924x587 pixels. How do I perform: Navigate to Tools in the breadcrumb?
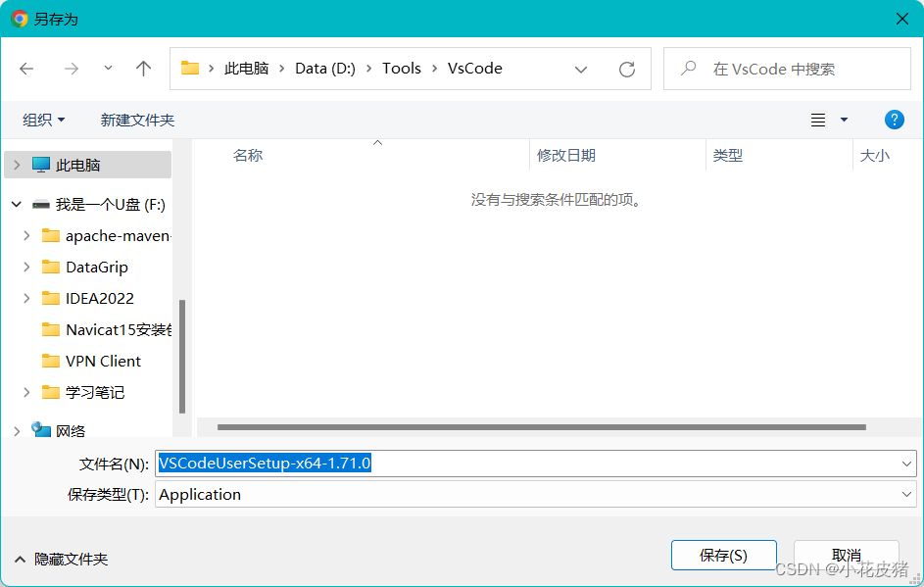[402, 69]
